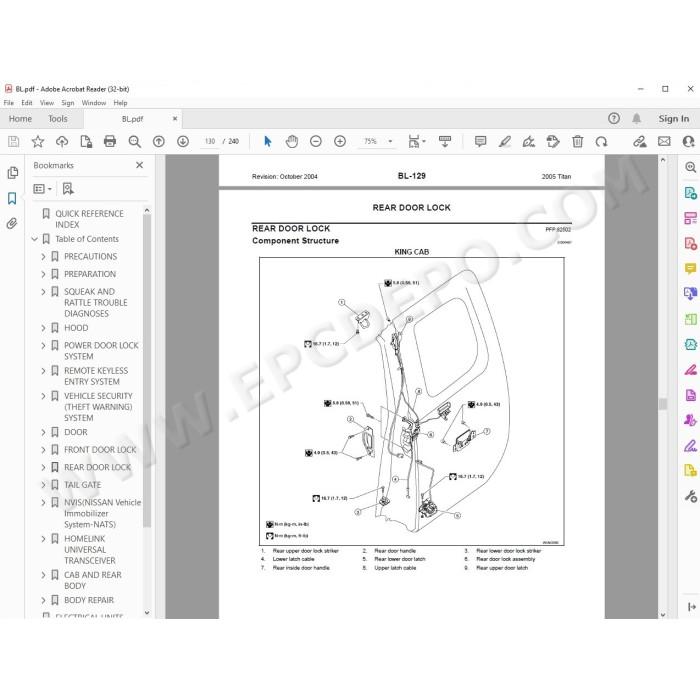The height and width of the screenshot is (700, 700).
Task: Collapse Table of Contents bookmark
Action: [x=34, y=239]
